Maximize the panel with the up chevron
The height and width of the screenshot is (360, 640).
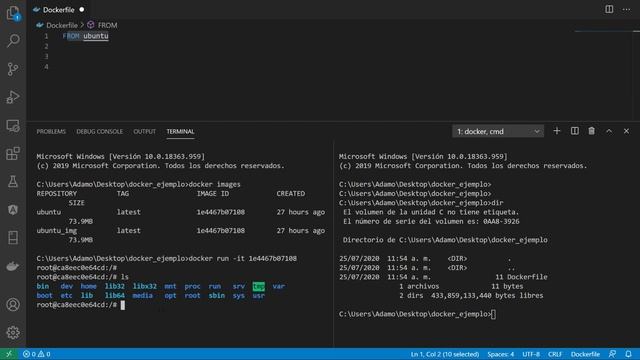coord(609,131)
